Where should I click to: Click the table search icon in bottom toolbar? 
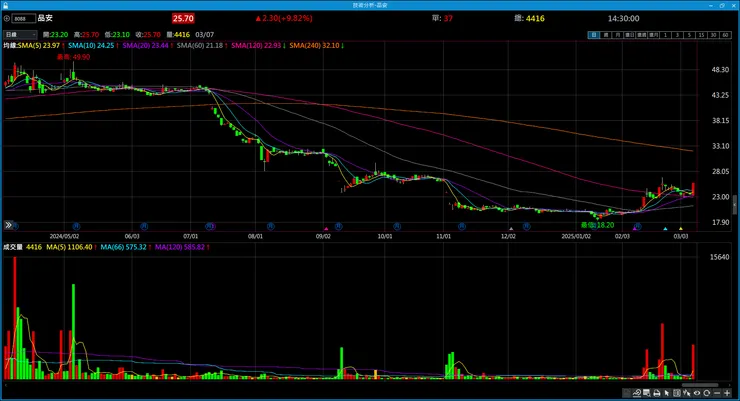647,393
